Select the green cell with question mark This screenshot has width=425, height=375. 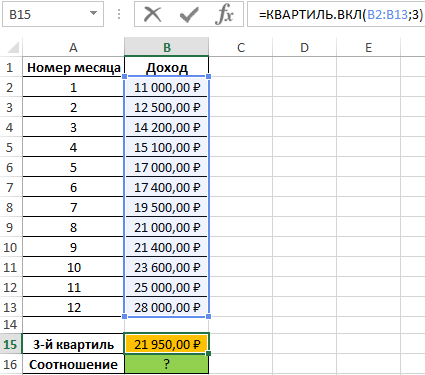[x=167, y=364]
